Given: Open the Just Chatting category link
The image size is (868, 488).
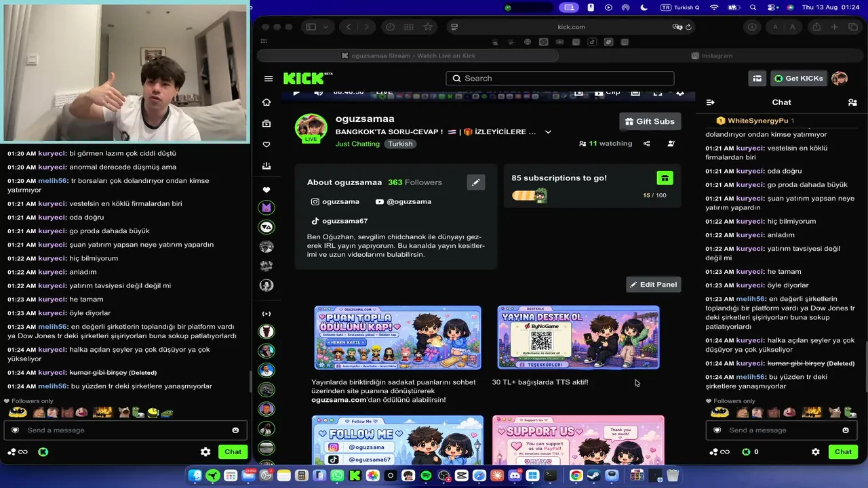Looking at the screenshot, I should point(357,144).
